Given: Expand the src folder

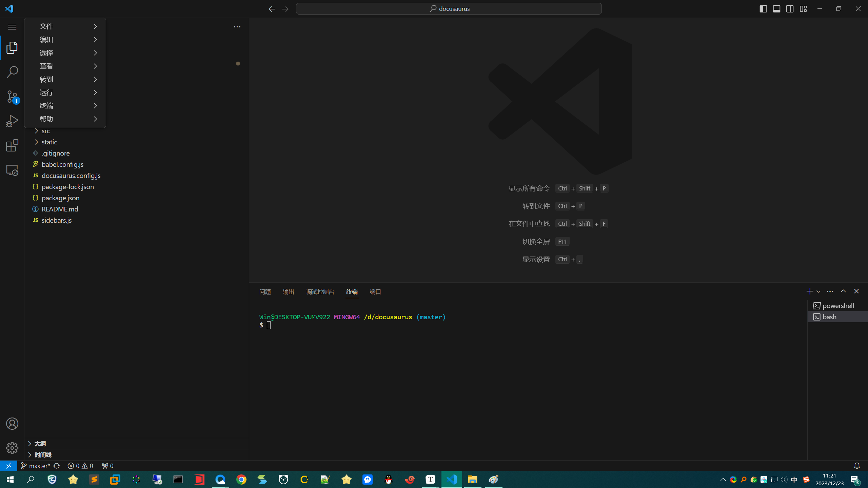Looking at the screenshot, I should coord(137,131).
